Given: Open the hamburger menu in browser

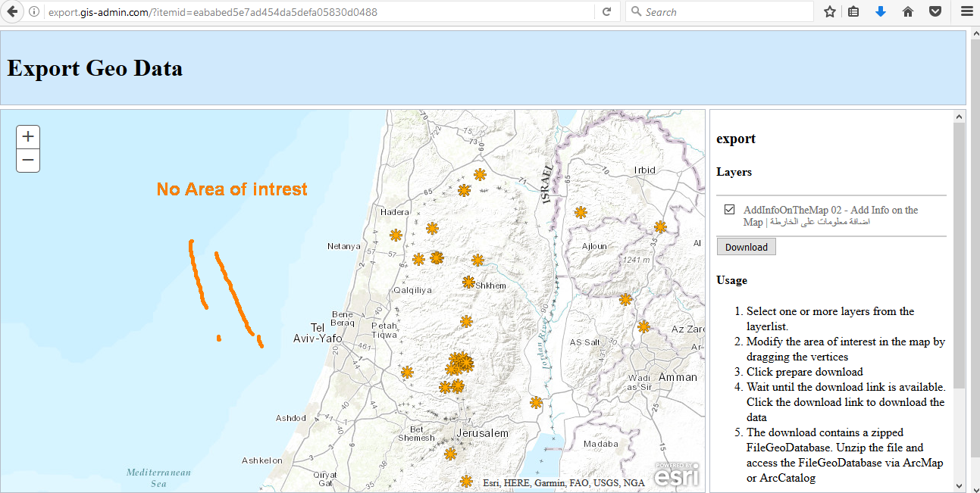Looking at the screenshot, I should (966, 12).
